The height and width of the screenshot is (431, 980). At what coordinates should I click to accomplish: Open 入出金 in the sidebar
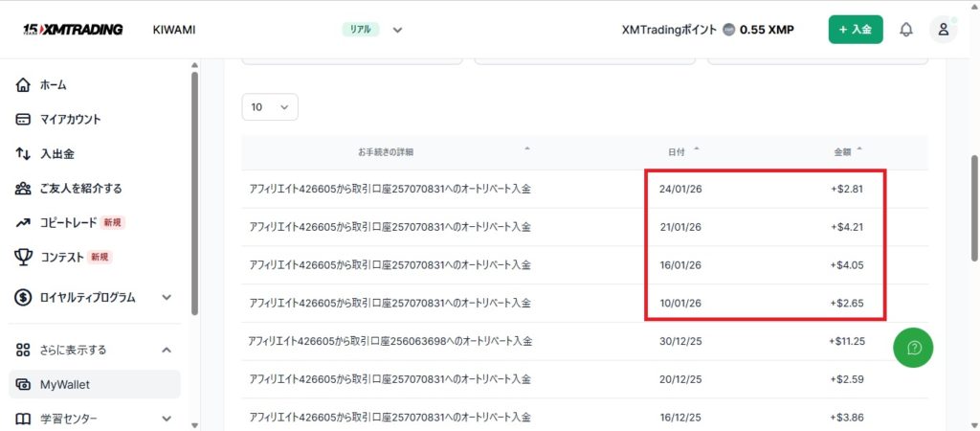56,153
